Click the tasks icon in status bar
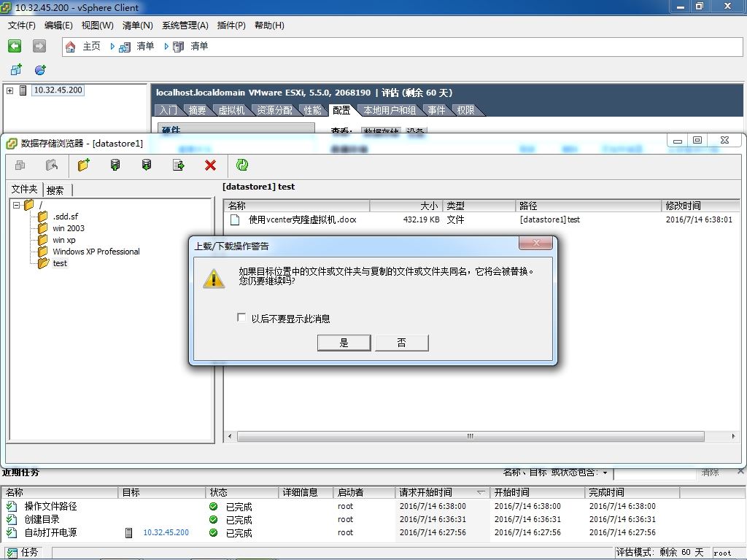This screenshot has height=560, width=747. [x=12, y=553]
